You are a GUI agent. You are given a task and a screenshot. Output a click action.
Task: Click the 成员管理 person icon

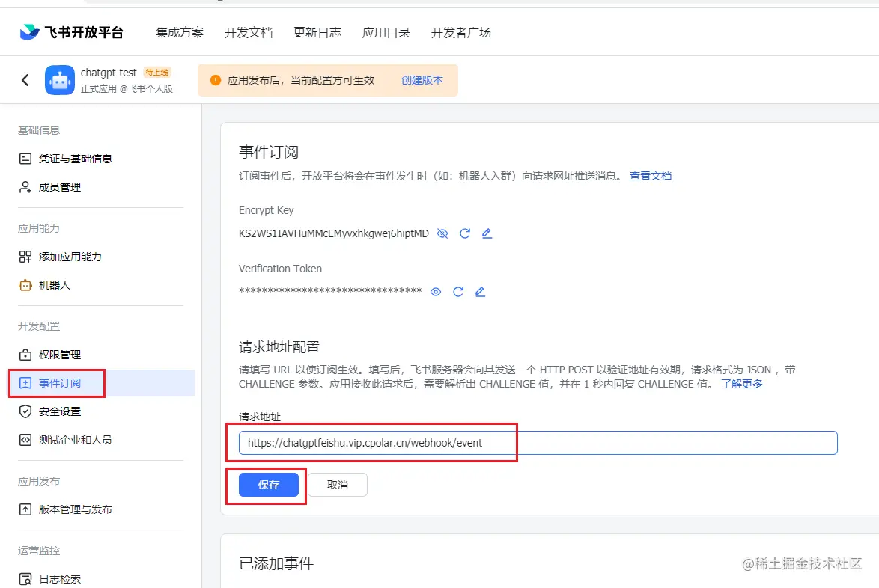point(25,187)
